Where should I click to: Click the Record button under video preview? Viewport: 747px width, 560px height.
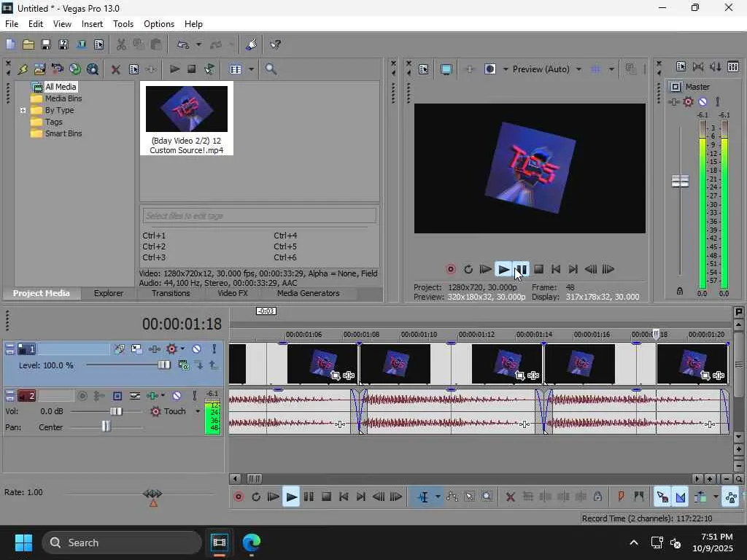[x=451, y=270]
